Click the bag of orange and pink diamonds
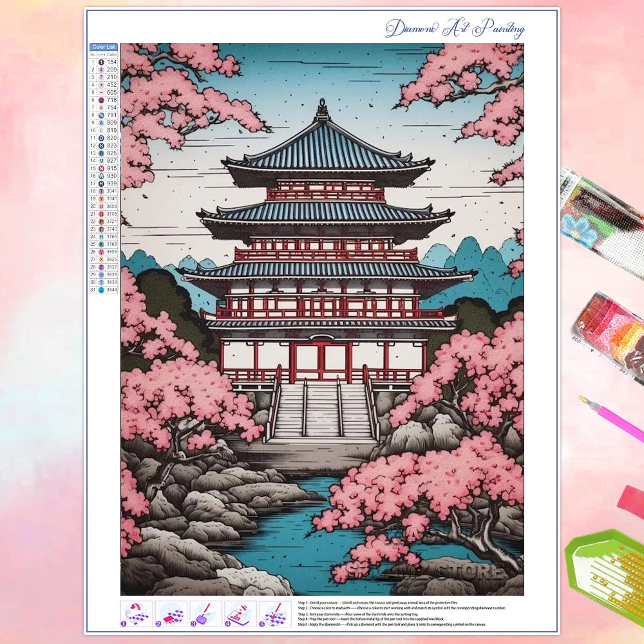644x644 pixels. tap(610, 335)
